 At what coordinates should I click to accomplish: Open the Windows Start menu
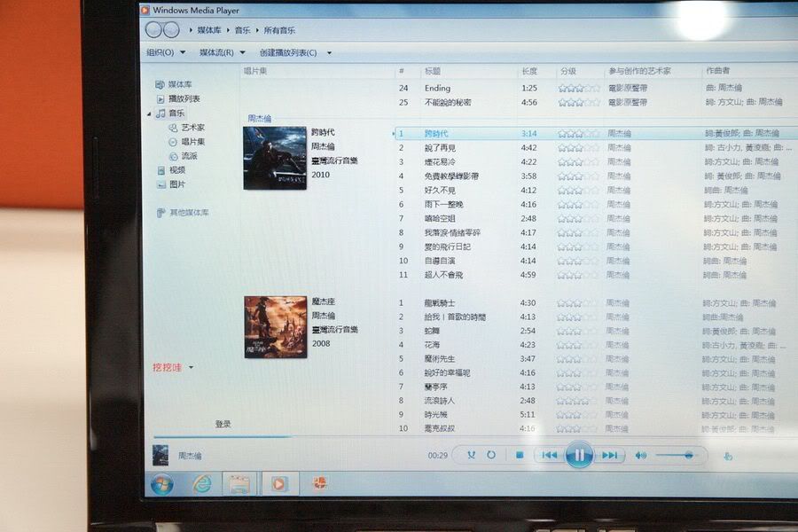point(162,483)
